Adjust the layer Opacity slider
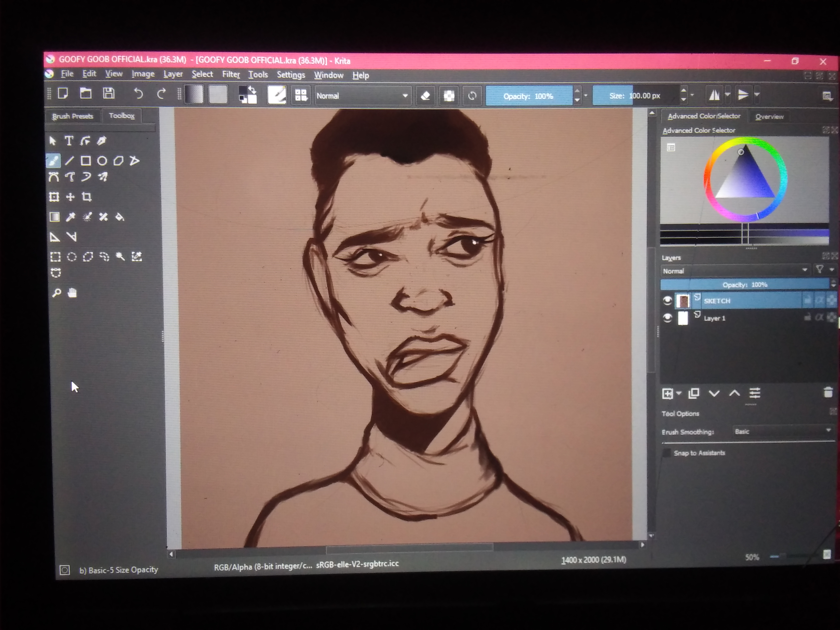This screenshot has width=840, height=630. (x=744, y=284)
